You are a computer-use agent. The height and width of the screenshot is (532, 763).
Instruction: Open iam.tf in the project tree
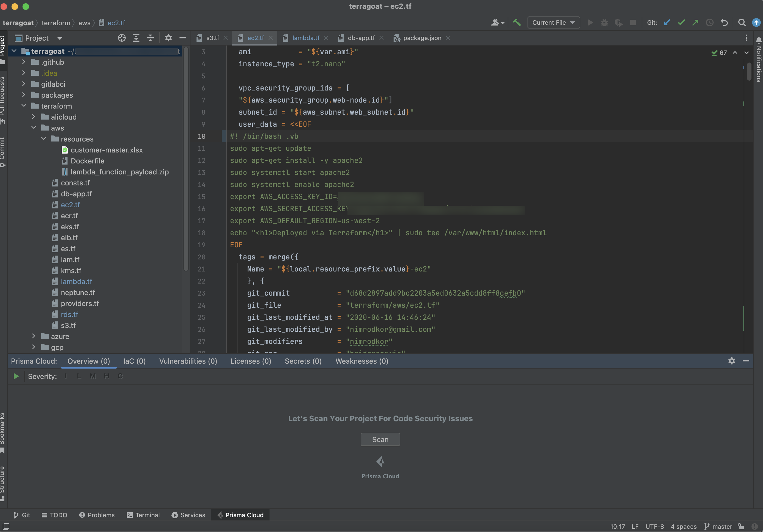(70, 260)
